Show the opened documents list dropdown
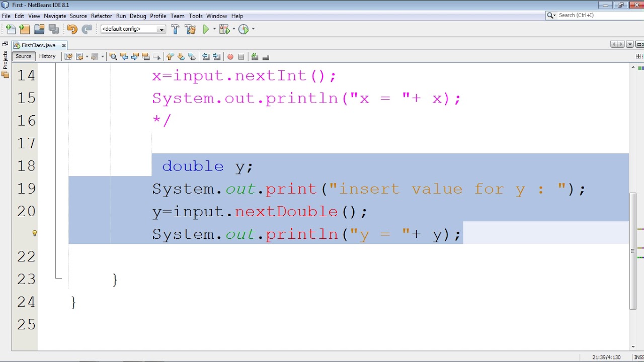This screenshot has height=362, width=644. [630, 45]
